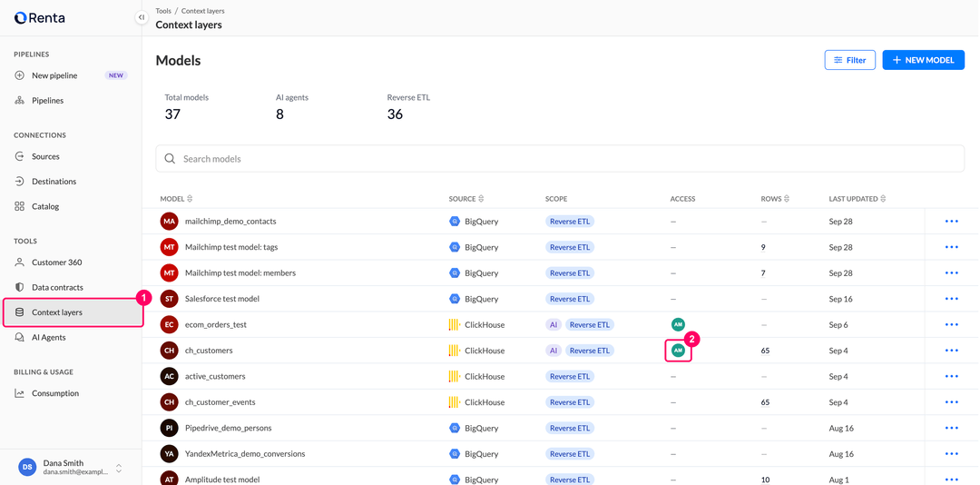This screenshot has width=980, height=485.
Task: Open Mailchimp test model: members
Action: (240, 272)
